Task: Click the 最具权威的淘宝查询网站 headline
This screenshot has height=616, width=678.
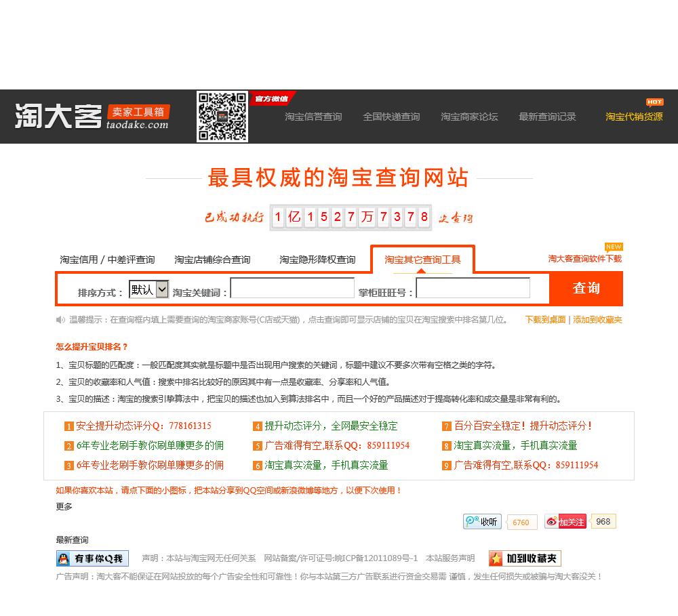Action: point(338,178)
